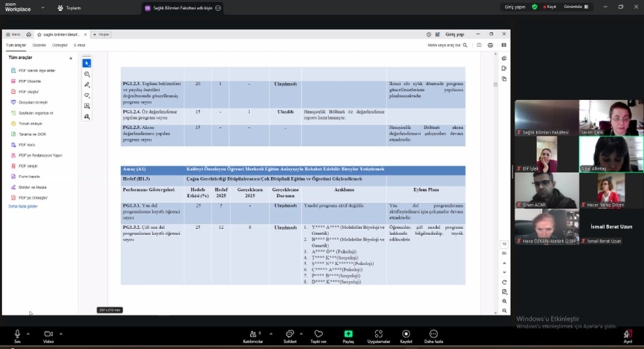
Task: Open the E-imza tab
Action: 80,45
